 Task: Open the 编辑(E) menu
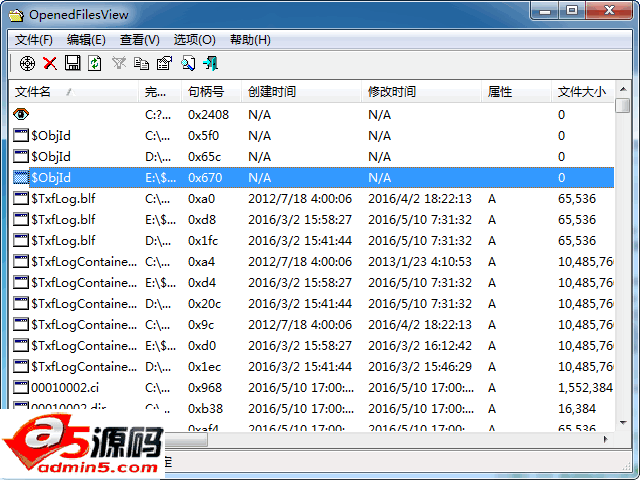[x=86, y=40]
